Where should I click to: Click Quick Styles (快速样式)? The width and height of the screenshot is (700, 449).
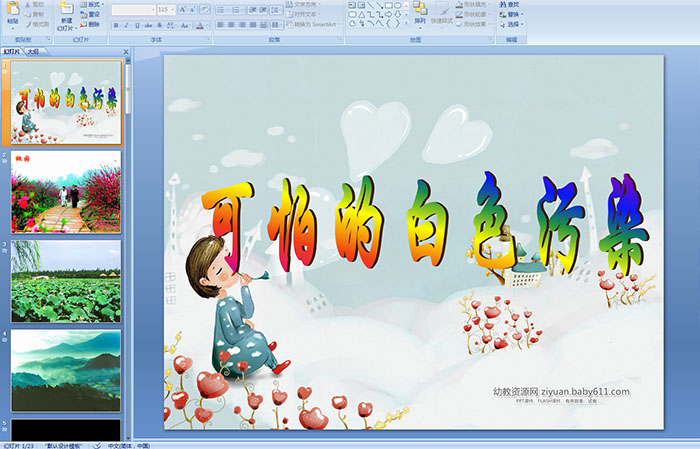[442, 13]
